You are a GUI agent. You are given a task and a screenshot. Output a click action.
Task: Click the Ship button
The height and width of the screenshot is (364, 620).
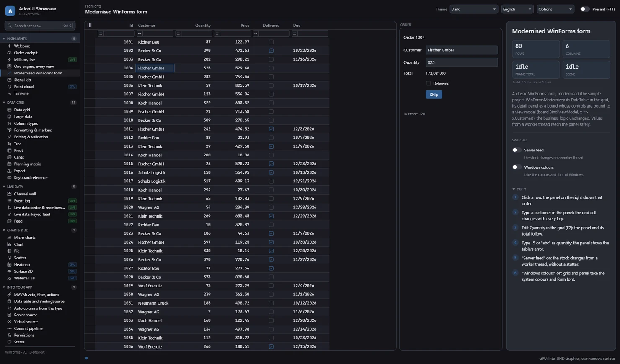[434, 95]
